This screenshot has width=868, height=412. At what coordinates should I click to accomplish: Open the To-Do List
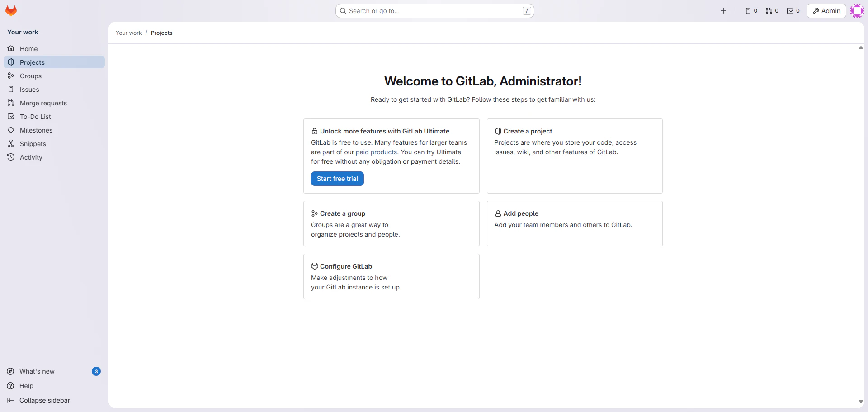(x=35, y=116)
